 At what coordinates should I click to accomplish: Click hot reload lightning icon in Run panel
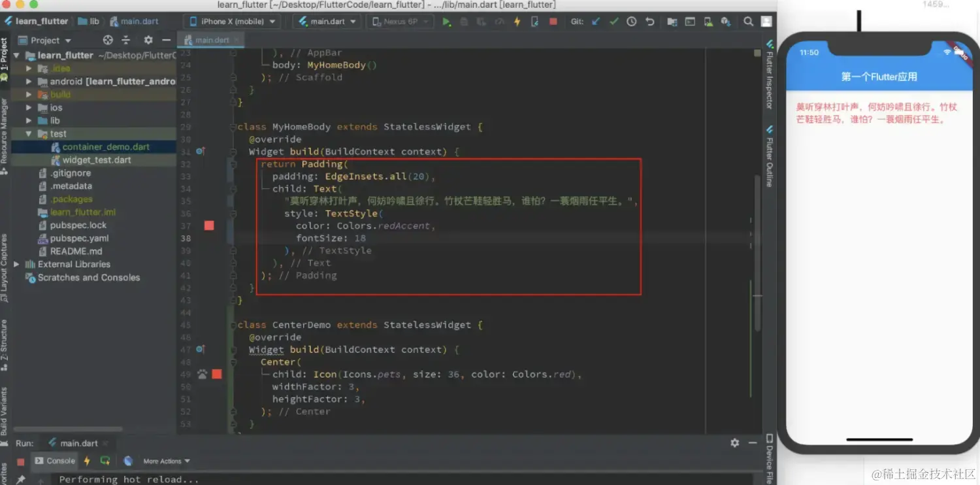(87, 461)
